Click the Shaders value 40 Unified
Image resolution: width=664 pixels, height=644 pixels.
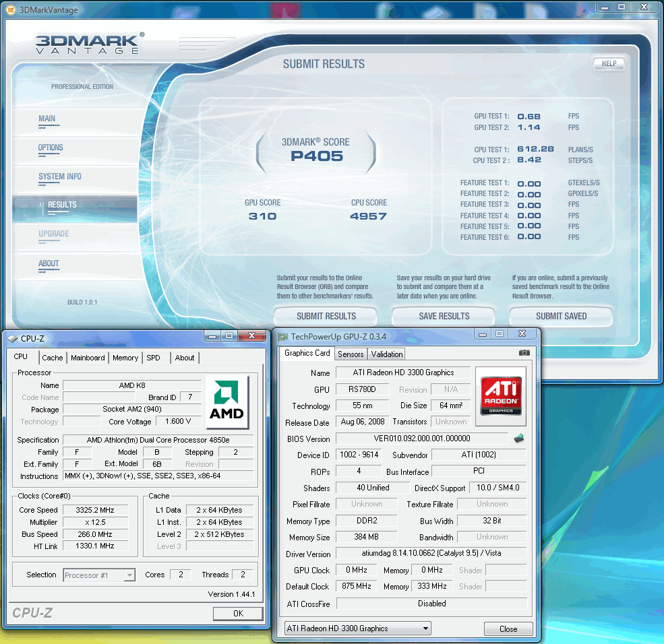373,488
